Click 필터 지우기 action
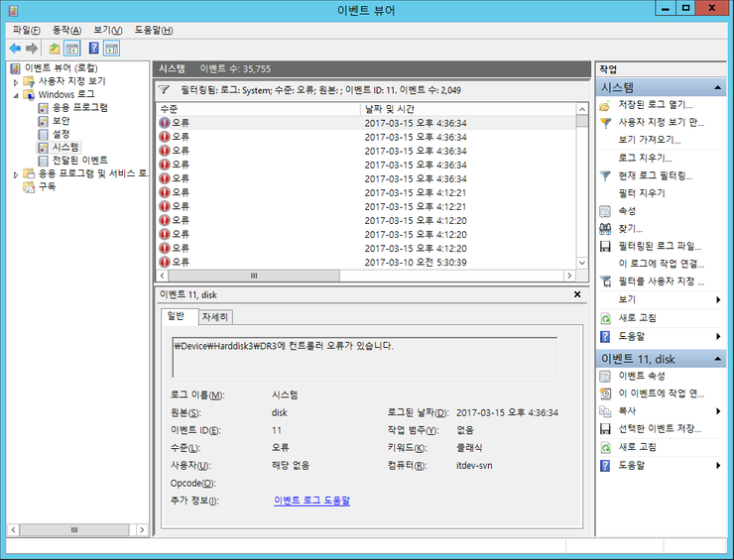The image size is (734, 560). [x=642, y=193]
